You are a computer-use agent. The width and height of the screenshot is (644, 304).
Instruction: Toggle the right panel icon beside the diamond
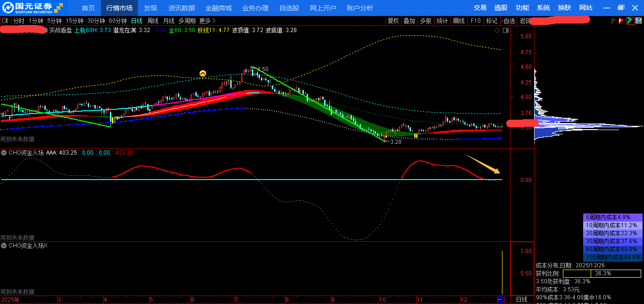[x=505, y=30]
